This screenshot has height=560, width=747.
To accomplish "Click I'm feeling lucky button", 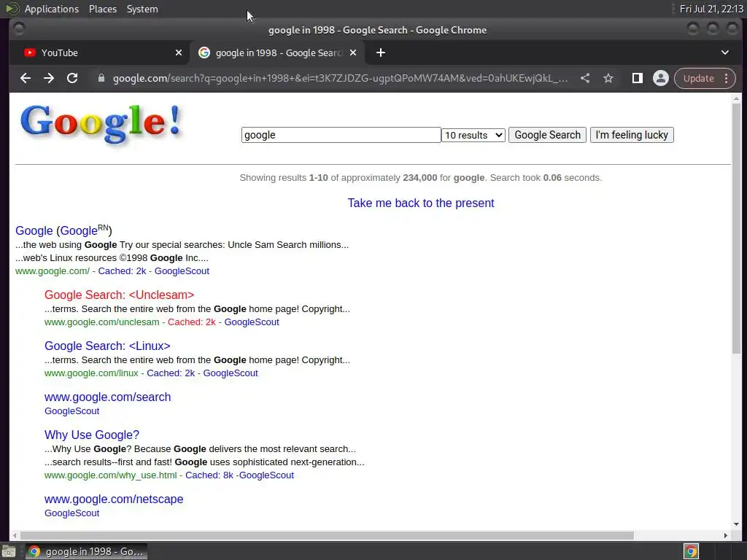I will point(632,135).
